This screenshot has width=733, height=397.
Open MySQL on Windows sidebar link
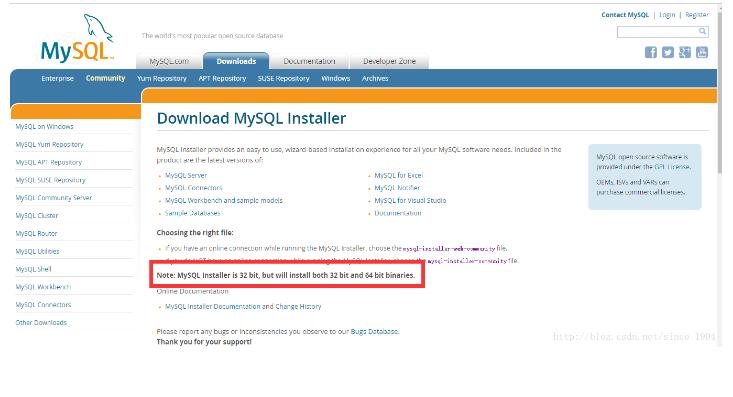click(44, 127)
